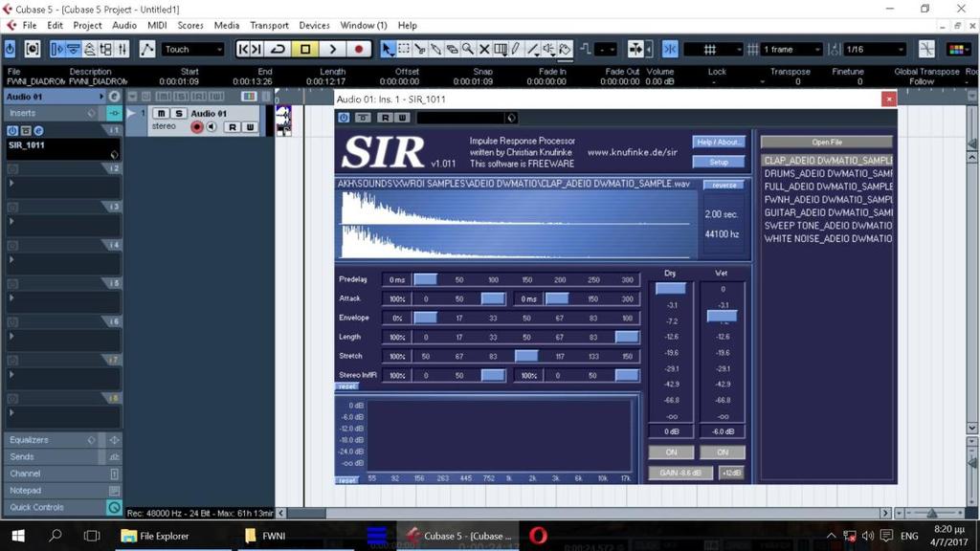Toggle Autoscroll in the toolbar

coord(635,50)
